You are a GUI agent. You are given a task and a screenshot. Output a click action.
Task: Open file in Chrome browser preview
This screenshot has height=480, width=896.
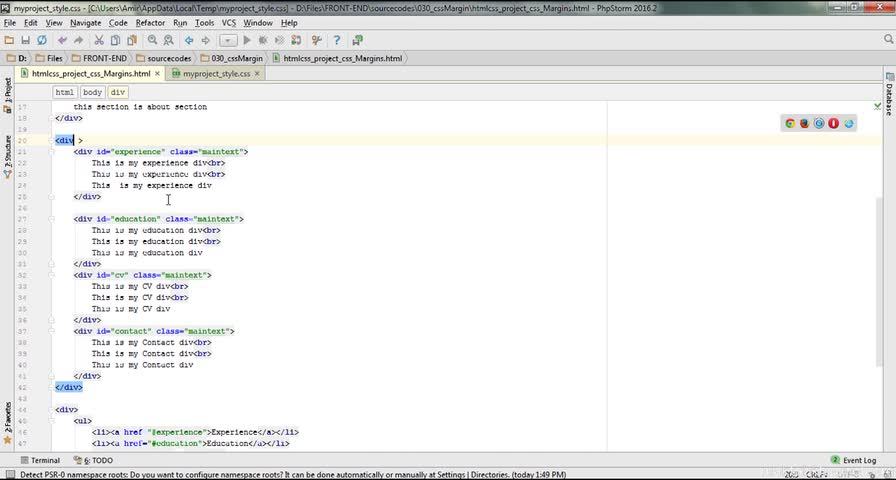(x=789, y=123)
